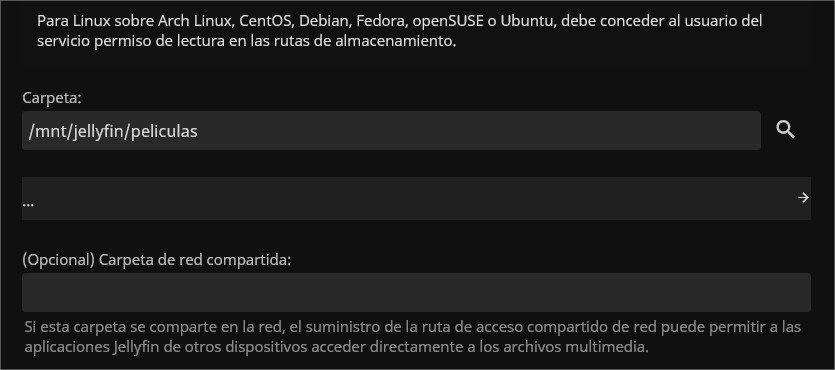This screenshot has width=835, height=370.
Task: Click the Linux read permission note text
Action: (399, 31)
